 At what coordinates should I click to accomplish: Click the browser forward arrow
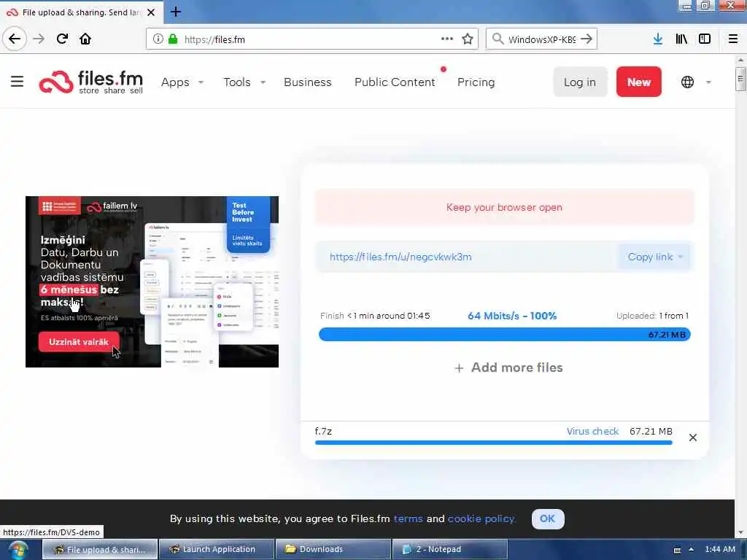tap(39, 39)
